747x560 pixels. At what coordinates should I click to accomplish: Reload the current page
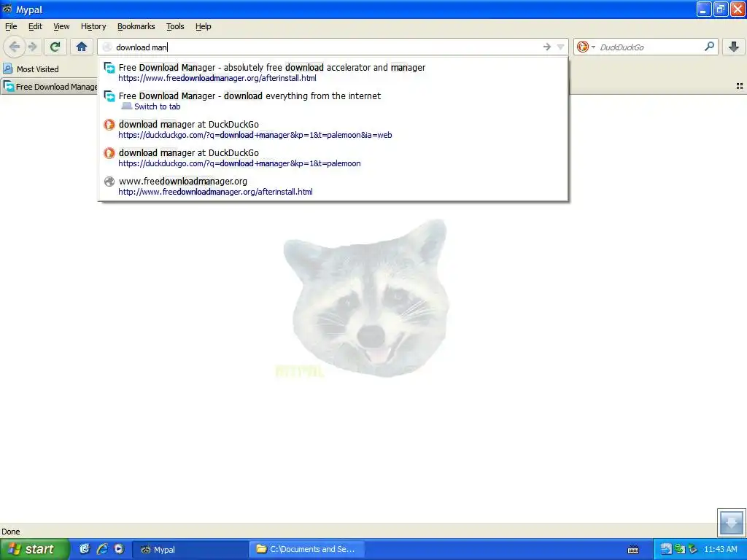coord(55,47)
